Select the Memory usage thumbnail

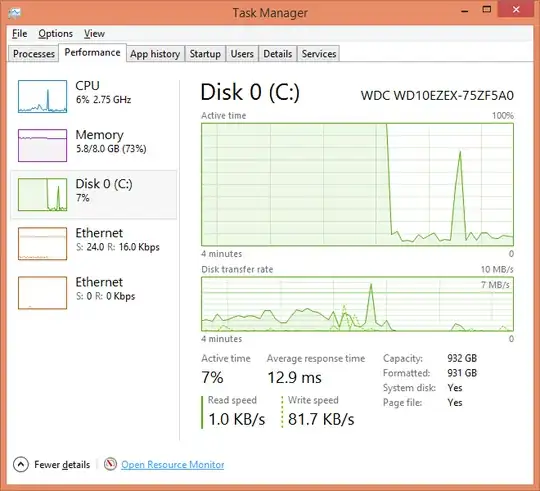pyautogui.click(x=42, y=145)
